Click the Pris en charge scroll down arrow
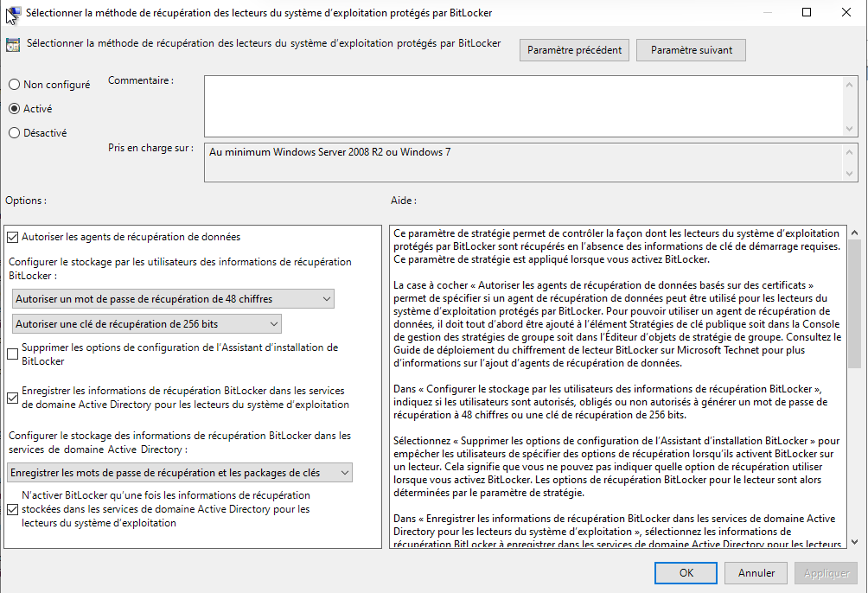 [849, 174]
